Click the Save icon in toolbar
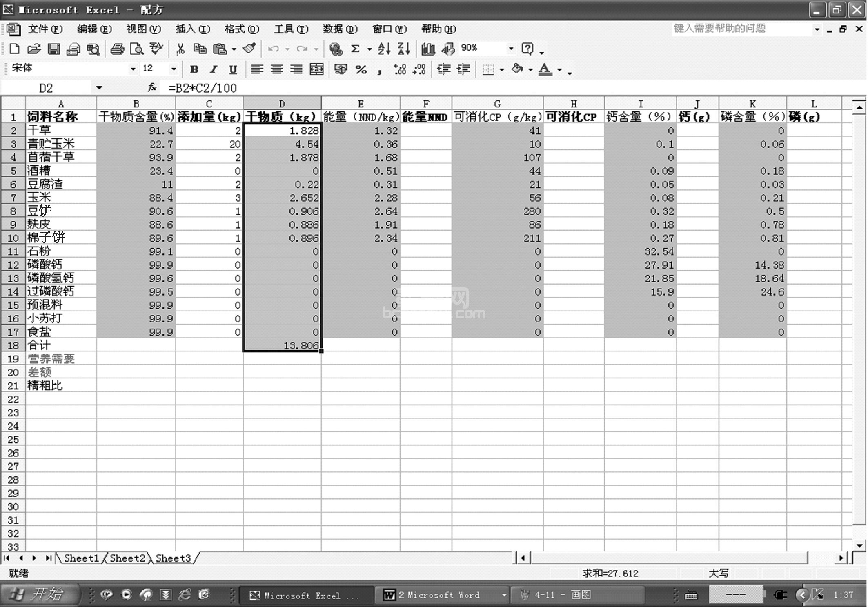The image size is (868, 607). click(53, 49)
